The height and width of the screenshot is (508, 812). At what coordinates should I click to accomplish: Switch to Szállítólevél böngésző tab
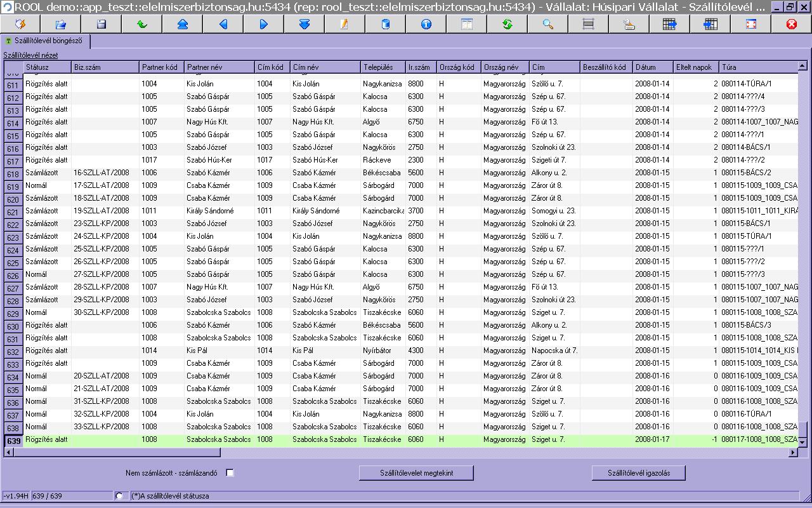[45, 41]
